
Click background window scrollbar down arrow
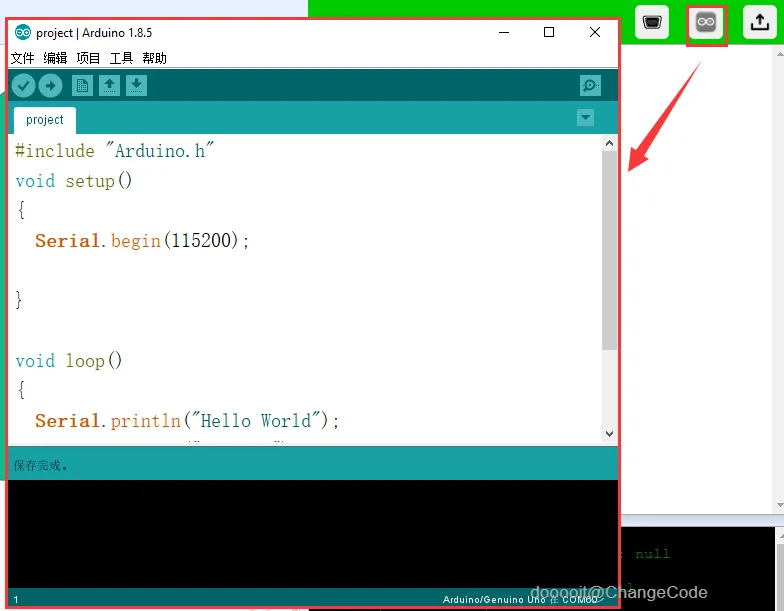(x=780, y=505)
